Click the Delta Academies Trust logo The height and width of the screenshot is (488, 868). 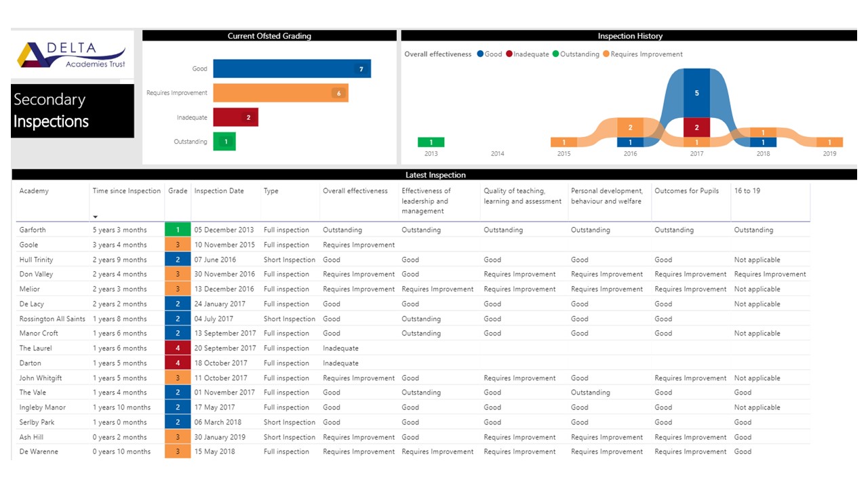(72, 56)
